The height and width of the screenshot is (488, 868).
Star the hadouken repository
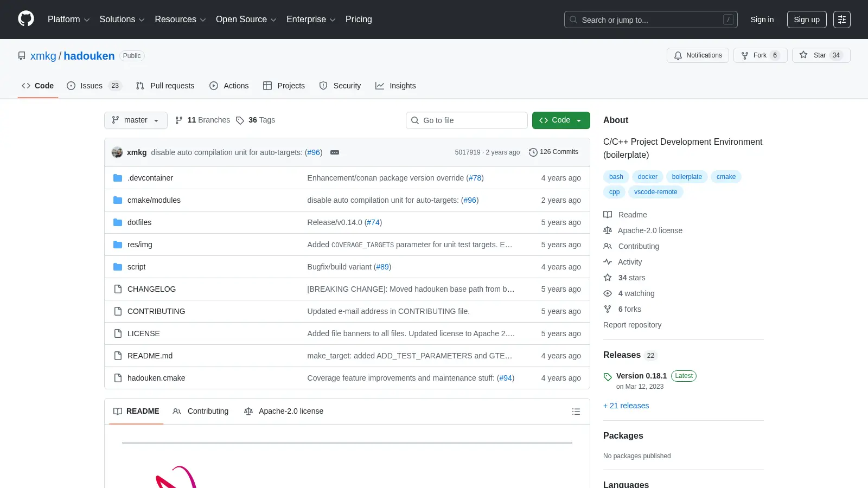click(x=821, y=55)
